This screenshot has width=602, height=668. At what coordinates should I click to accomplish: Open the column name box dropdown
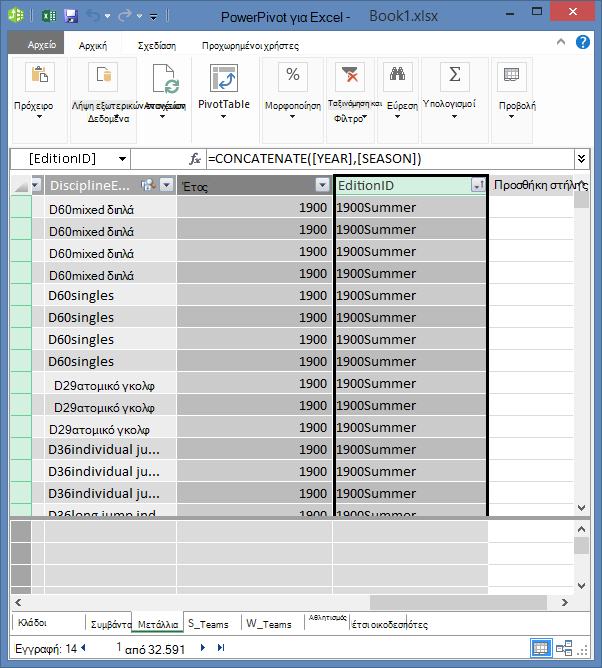pyautogui.click(x=122, y=159)
